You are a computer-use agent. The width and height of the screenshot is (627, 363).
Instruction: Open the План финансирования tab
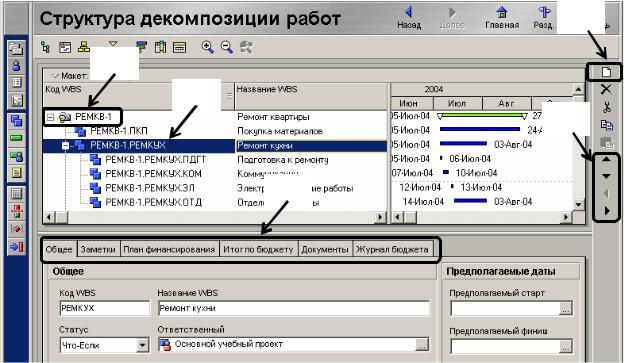pyautogui.click(x=169, y=249)
